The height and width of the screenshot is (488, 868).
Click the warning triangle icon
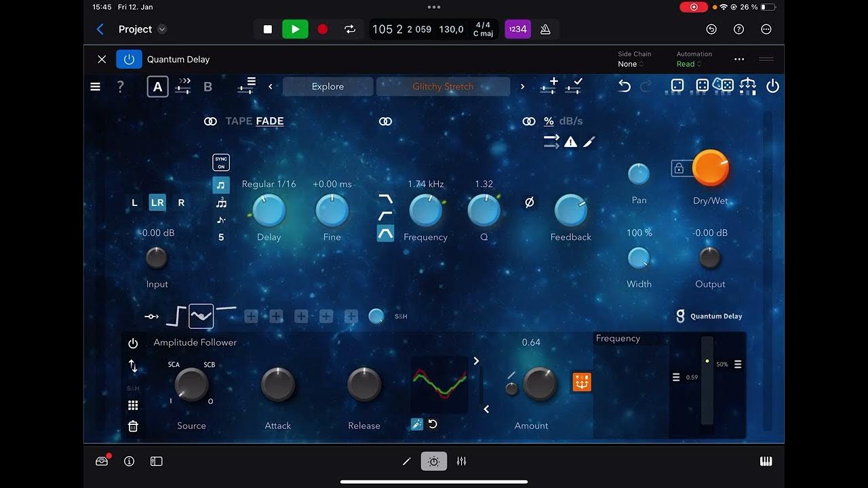pos(571,142)
